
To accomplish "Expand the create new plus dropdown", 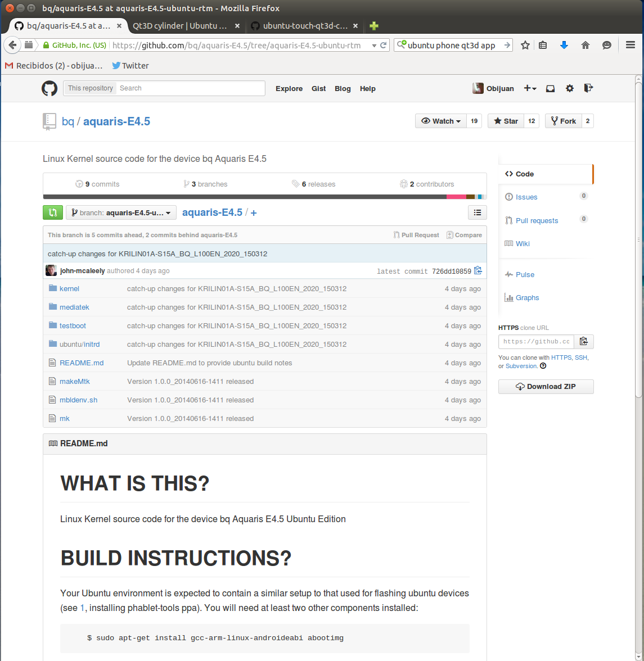I will [x=530, y=88].
